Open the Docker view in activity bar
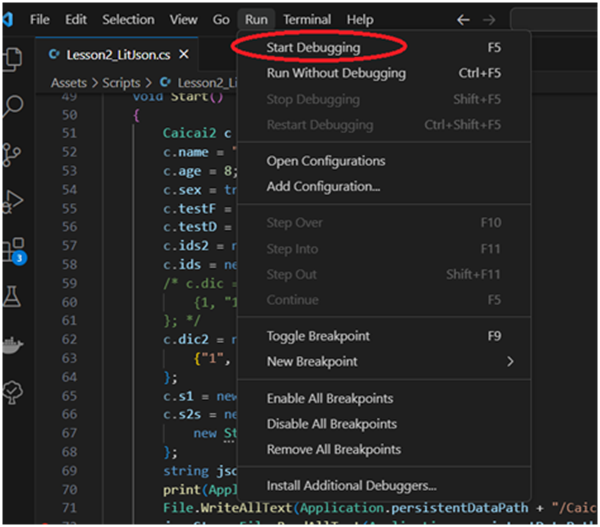The image size is (600, 527). click(13, 345)
